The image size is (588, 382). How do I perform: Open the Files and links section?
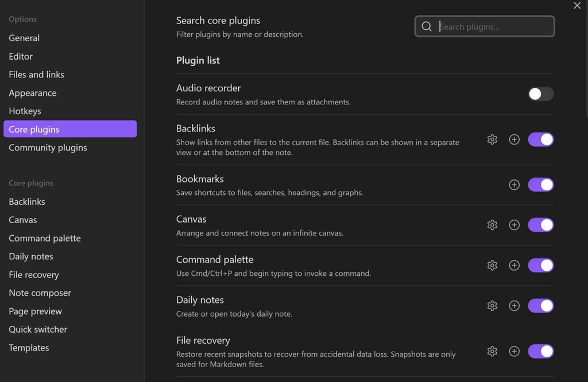36,75
